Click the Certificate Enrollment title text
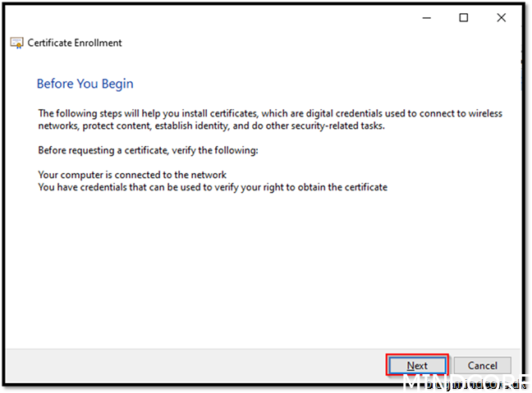 (x=75, y=43)
